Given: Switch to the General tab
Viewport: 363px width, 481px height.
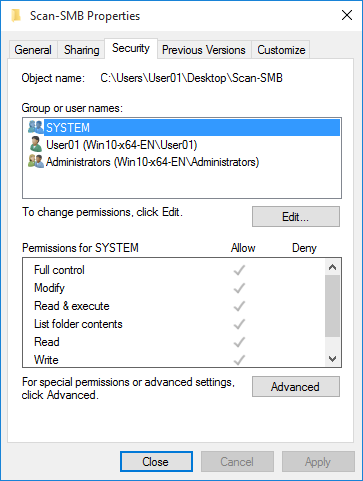Looking at the screenshot, I should click(33, 50).
